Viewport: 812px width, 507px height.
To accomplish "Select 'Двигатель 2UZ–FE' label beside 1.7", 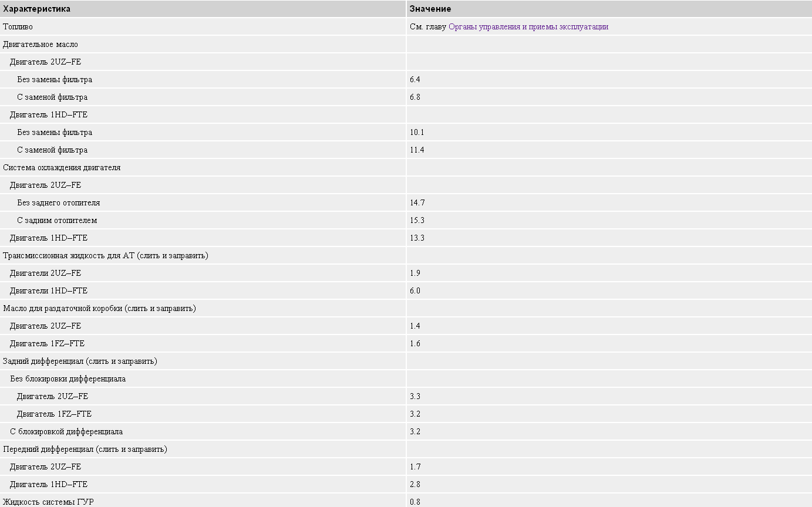I will [45, 467].
